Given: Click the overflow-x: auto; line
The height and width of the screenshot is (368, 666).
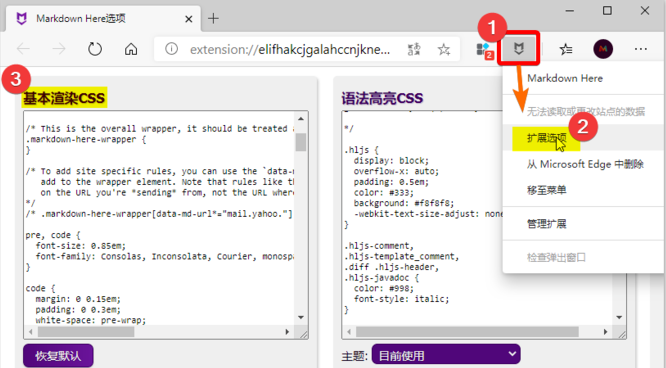Looking at the screenshot, I should (x=396, y=171).
